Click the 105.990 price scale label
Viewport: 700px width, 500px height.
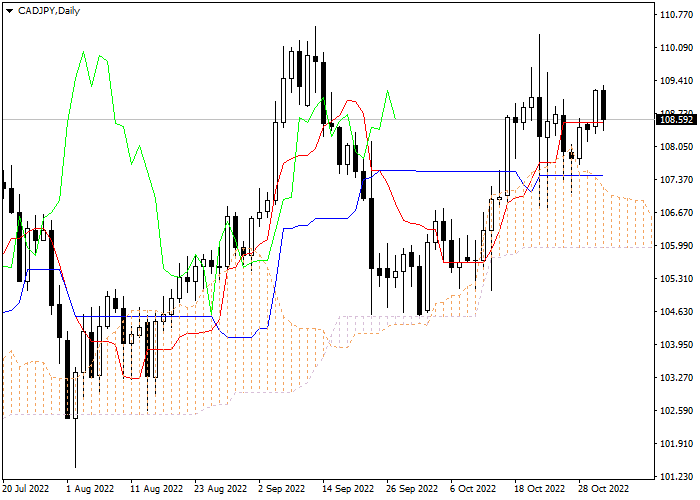click(676, 246)
